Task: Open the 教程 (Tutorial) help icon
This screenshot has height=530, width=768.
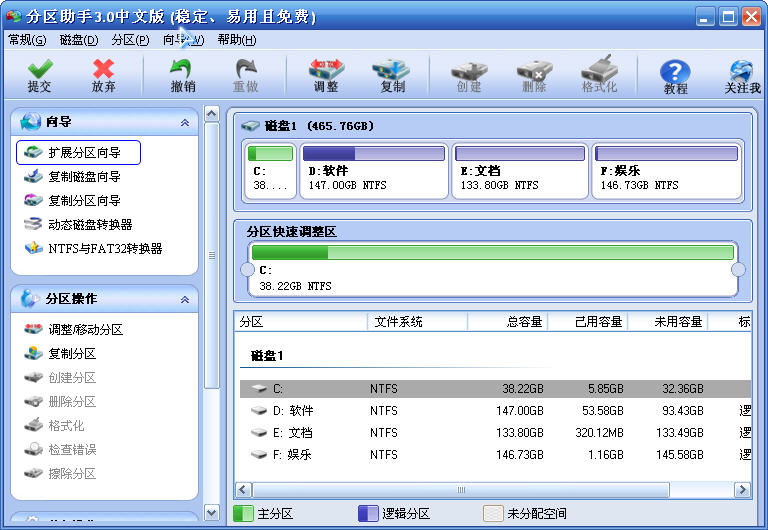Action: pos(675,72)
